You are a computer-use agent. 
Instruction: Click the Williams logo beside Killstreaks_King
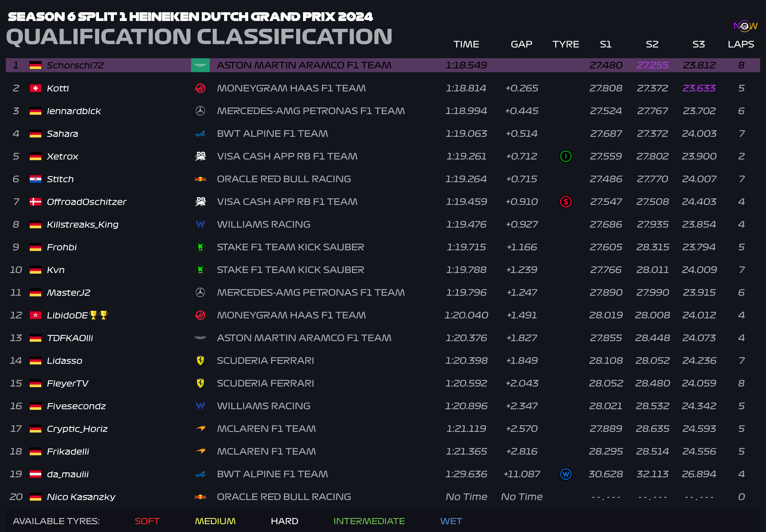pyautogui.click(x=200, y=224)
